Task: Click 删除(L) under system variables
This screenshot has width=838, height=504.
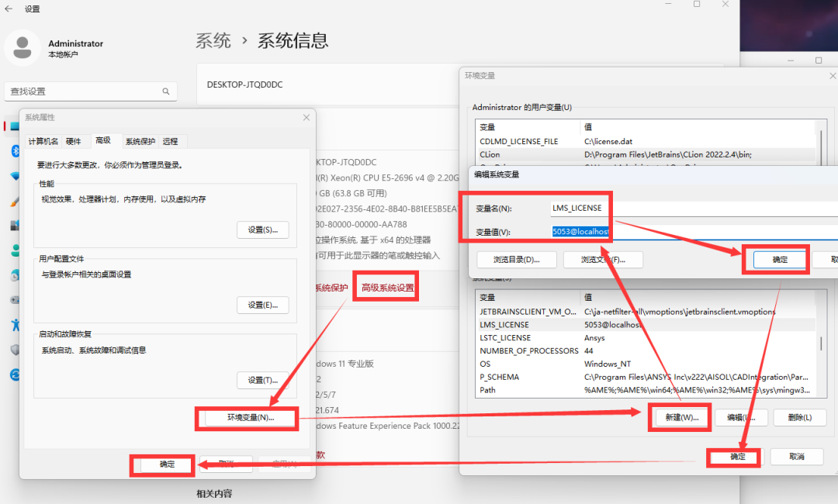Action: [800, 417]
